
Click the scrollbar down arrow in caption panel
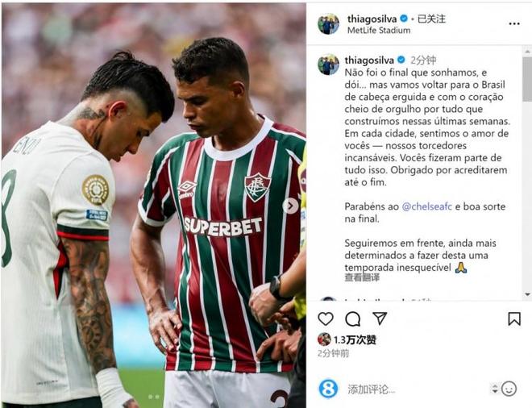coord(528,294)
